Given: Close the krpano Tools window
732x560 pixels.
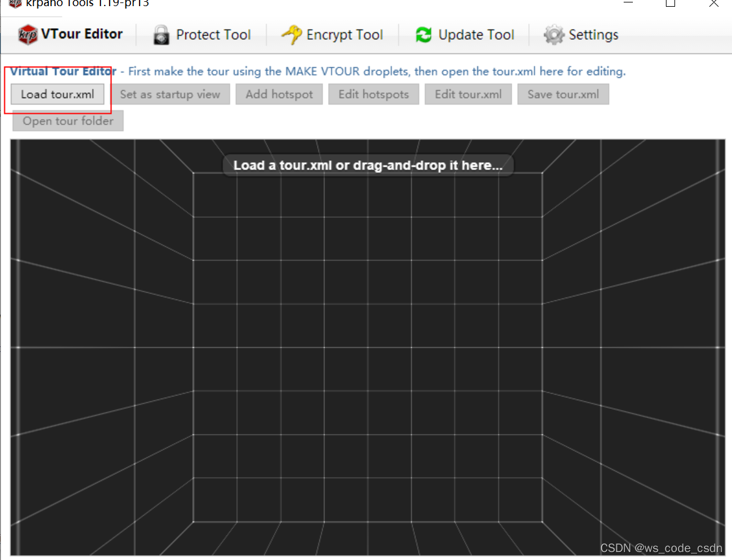Looking at the screenshot, I should [714, 3].
